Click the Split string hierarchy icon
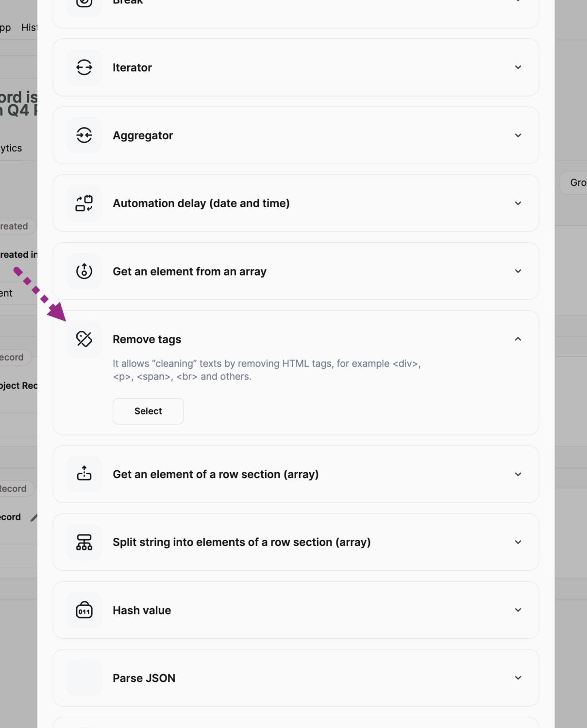Screen dimensions: 587x728 point(84,542)
